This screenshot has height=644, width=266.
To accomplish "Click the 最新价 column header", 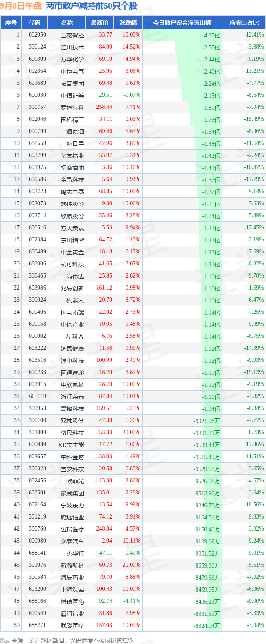I will [x=100, y=23].
